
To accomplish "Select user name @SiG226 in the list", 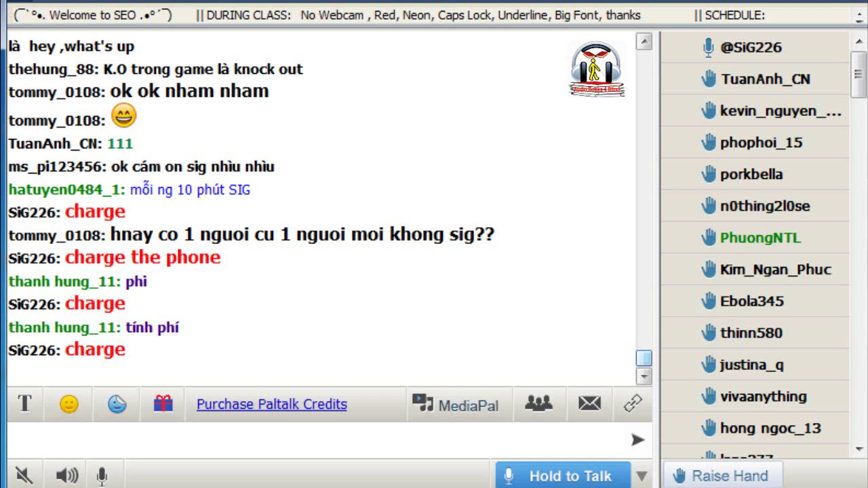I will coord(751,47).
